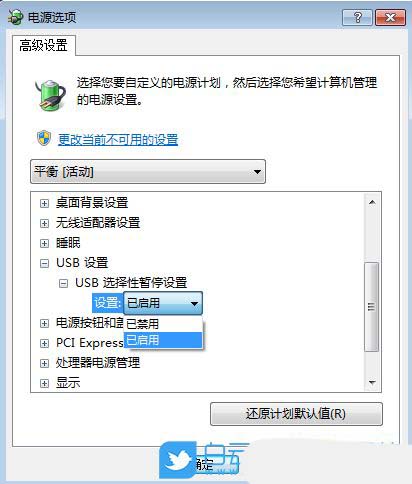Image resolution: width=412 pixels, height=484 pixels.
Task: Expand the 睡眠 settings node
Action: [x=44, y=243]
